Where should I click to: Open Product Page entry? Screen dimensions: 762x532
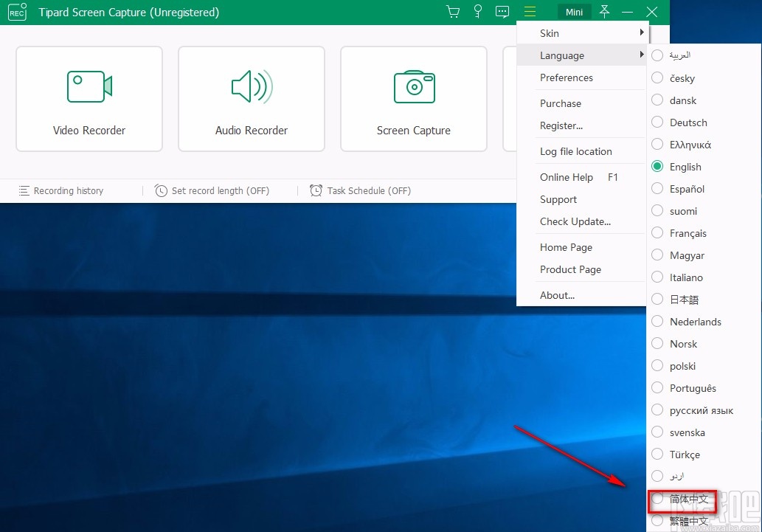tap(581, 269)
